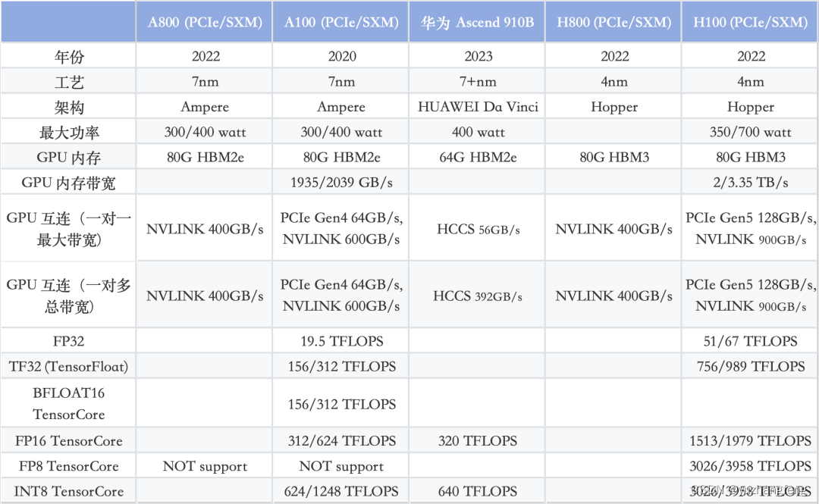The height and width of the screenshot is (504, 819).
Task: Click the 51/67 TFLOPS cell
Action: point(751,341)
